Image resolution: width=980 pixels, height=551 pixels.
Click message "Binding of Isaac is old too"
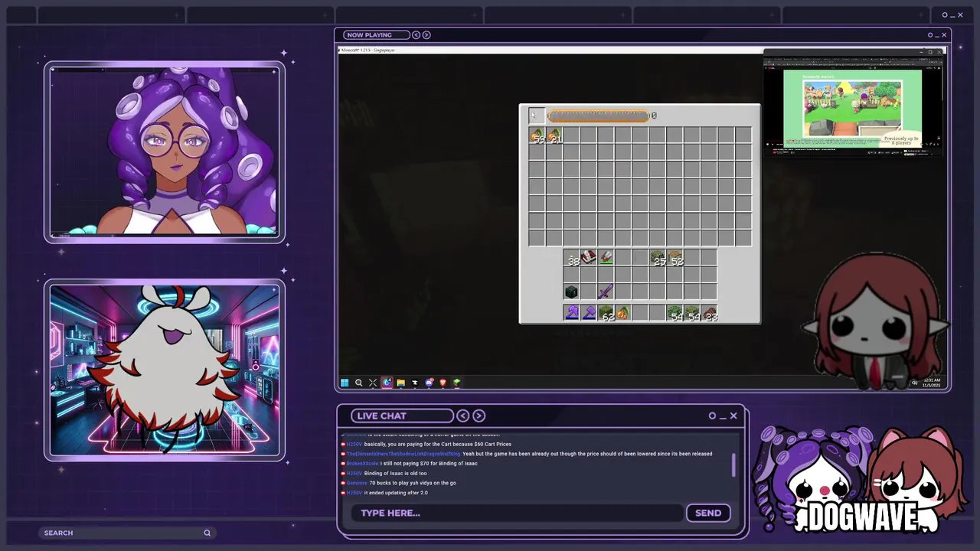[x=396, y=473]
